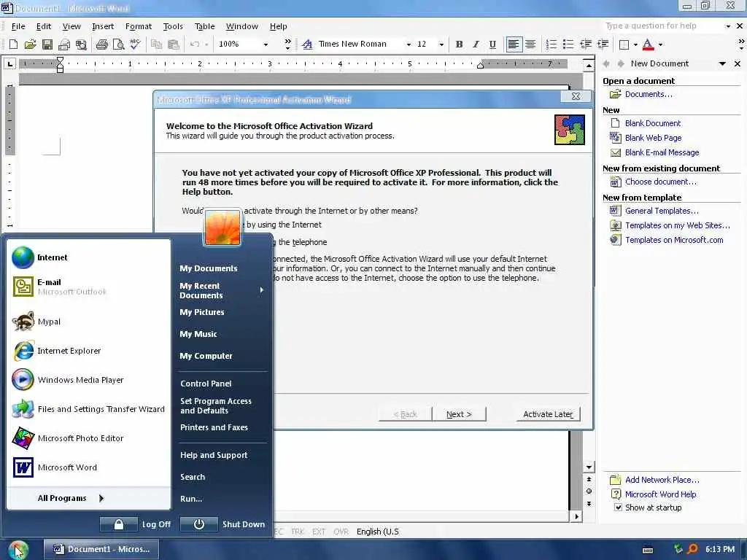Image resolution: width=747 pixels, height=560 pixels.
Task: Expand My Recent Documents submenu
Action: 222,290
